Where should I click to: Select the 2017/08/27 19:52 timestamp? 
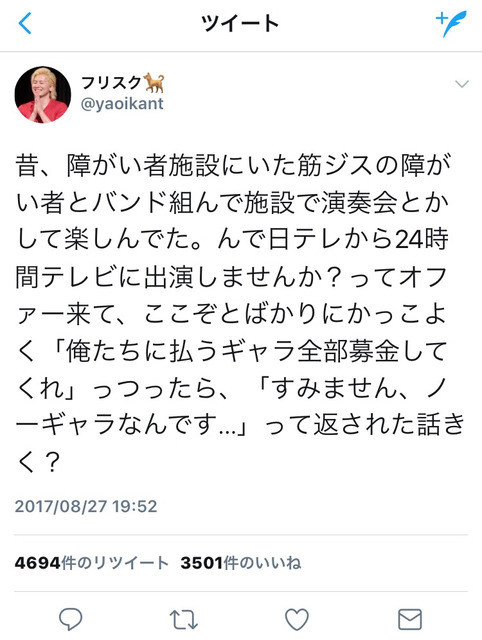click(x=86, y=506)
